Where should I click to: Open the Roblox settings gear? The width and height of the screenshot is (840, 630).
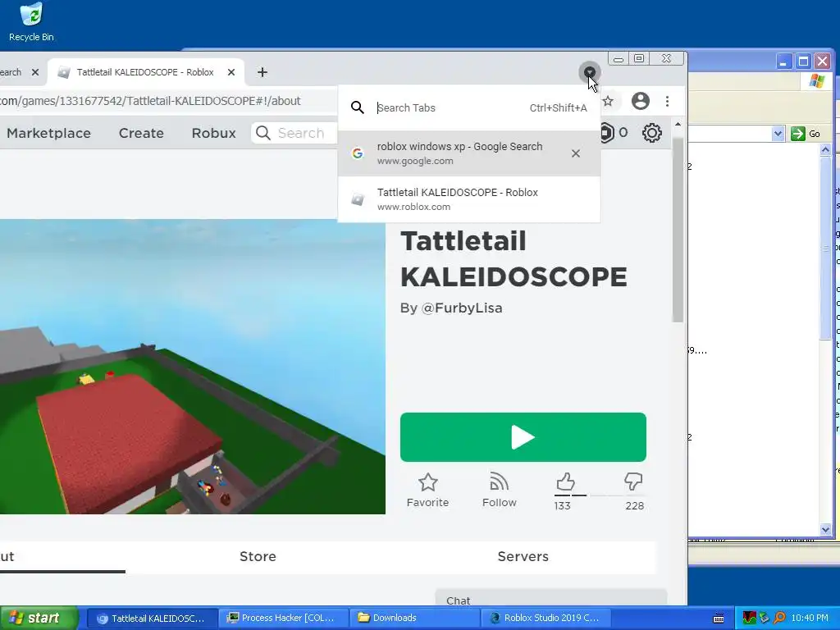tap(652, 133)
